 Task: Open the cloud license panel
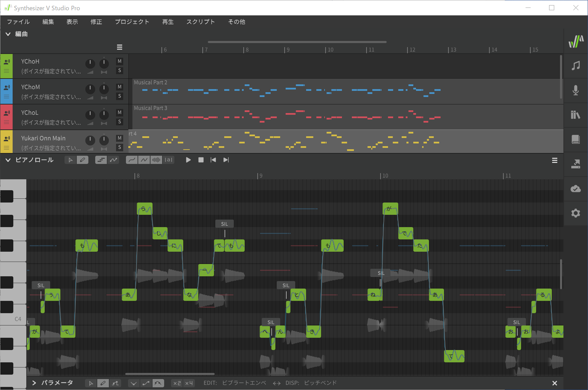pyautogui.click(x=576, y=189)
